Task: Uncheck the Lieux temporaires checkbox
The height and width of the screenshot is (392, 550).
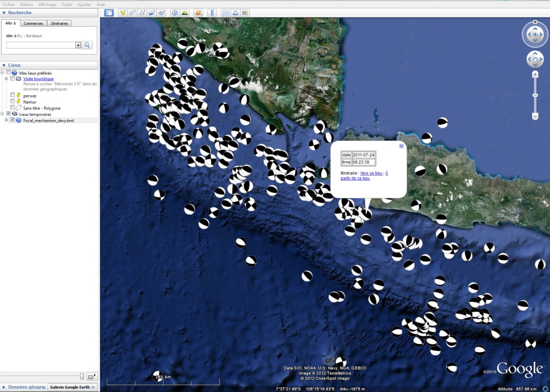Action: coord(8,113)
